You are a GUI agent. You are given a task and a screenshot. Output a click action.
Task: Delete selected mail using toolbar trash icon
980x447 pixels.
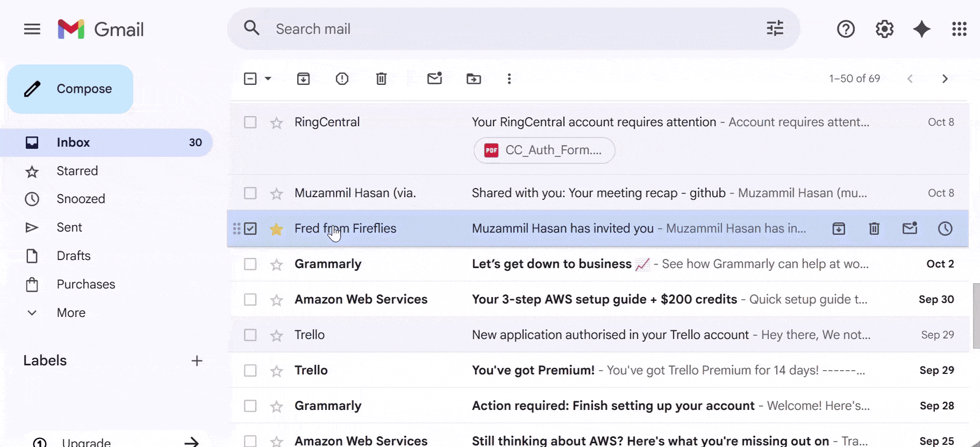coord(381,79)
